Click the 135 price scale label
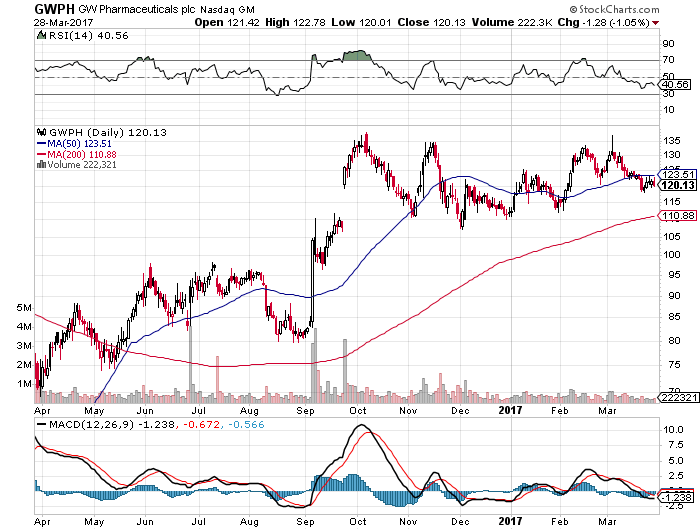Image resolution: width=700 pixels, height=530 pixels. point(672,141)
